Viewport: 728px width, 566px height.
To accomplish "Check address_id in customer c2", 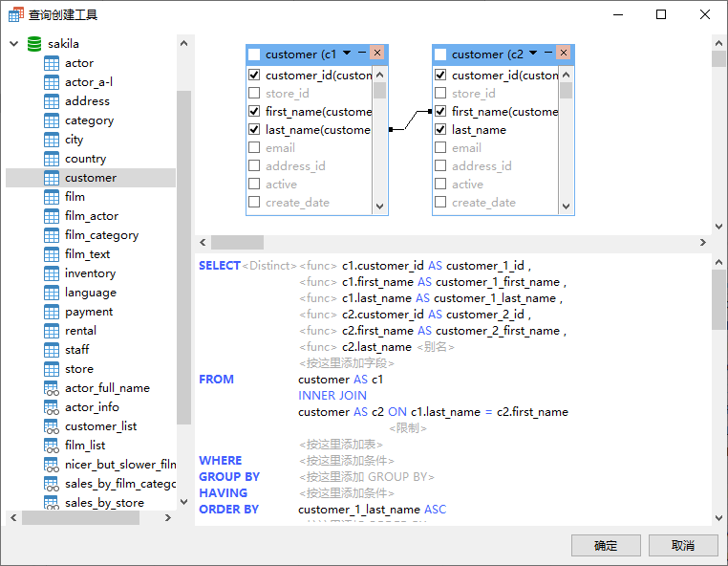I will (x=440, y=165).
